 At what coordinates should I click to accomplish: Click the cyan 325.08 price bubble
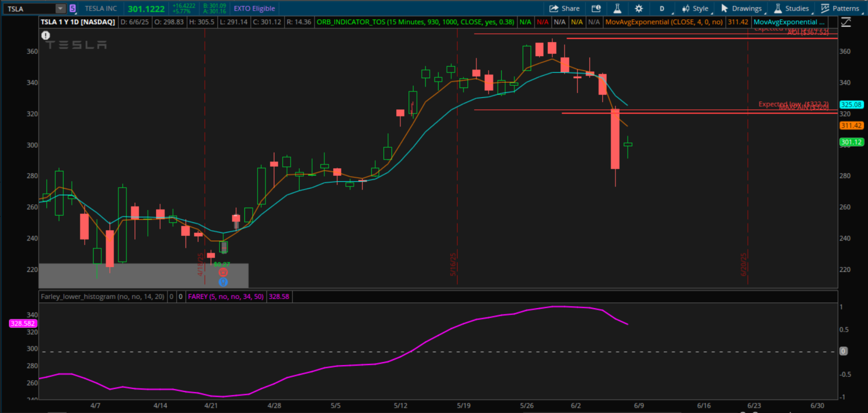point(852,105)
